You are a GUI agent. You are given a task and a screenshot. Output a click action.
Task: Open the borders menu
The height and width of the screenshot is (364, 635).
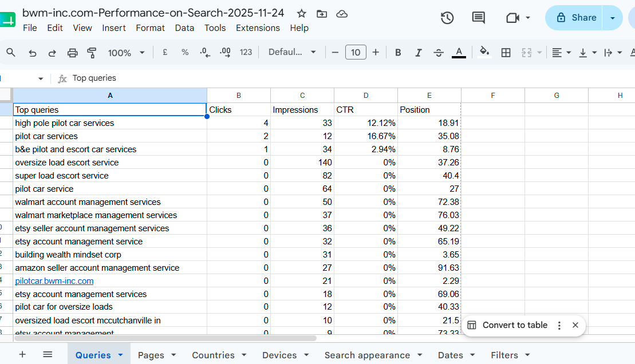(506, 53)
